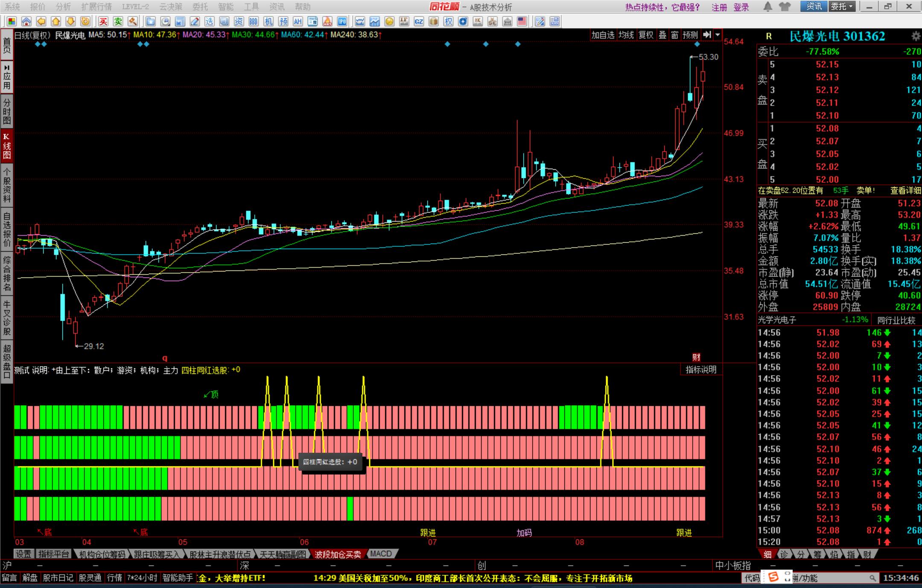Expand dropdown arrow next to 预测 toolbar

coord(718,35)
